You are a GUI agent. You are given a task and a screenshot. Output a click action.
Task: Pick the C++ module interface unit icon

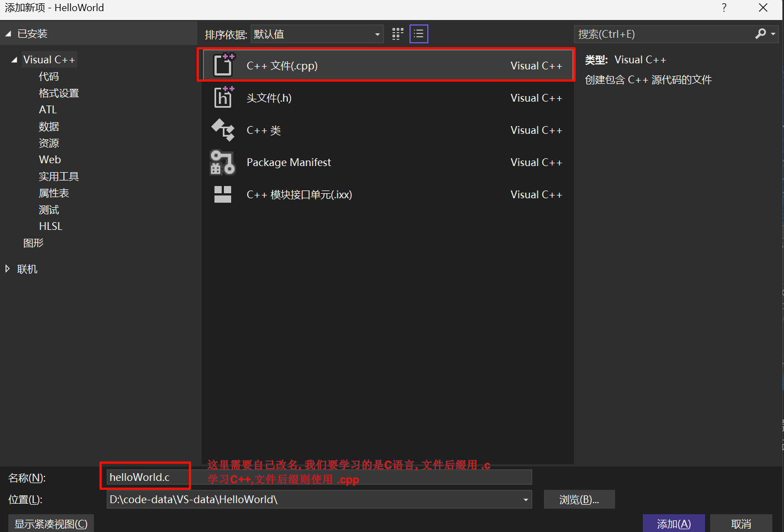pyautogui.click(x=223, y=194)
